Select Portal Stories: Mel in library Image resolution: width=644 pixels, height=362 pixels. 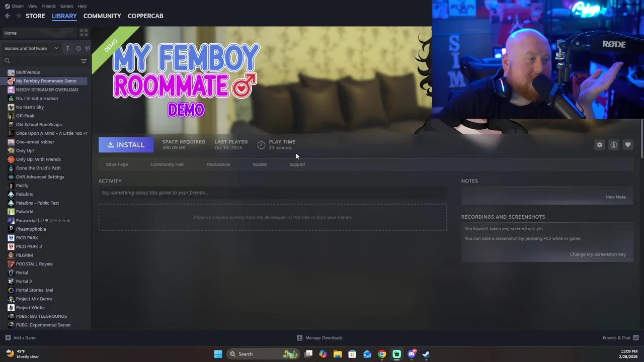(34, 290)
